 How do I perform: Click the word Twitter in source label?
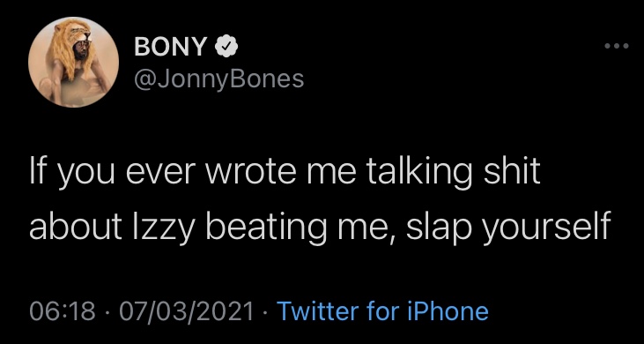tap(315, 311)
